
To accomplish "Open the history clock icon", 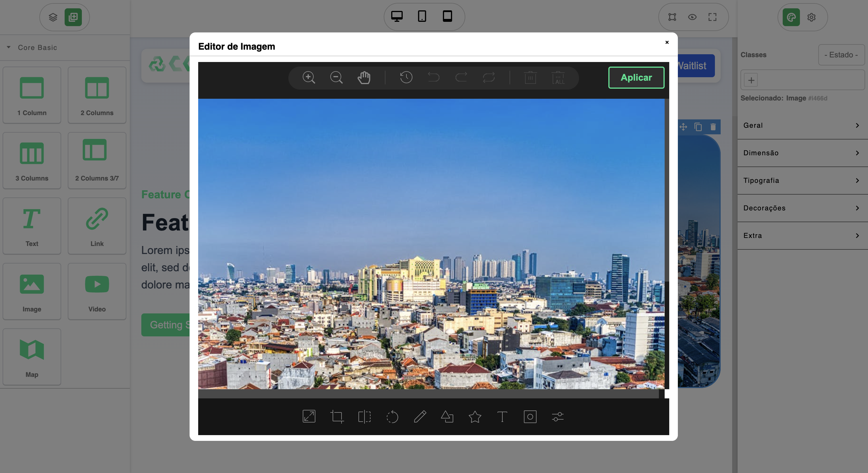I will pos(406,77).
